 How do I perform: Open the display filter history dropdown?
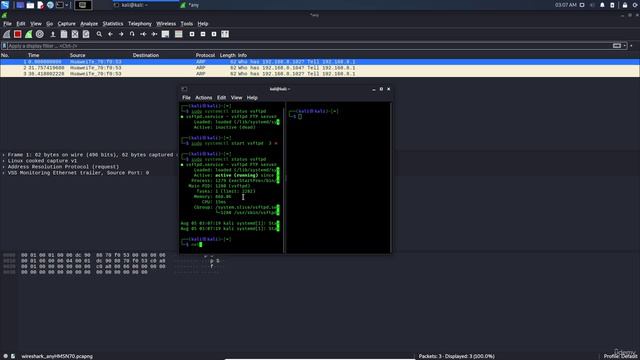(x=624, y=46)
